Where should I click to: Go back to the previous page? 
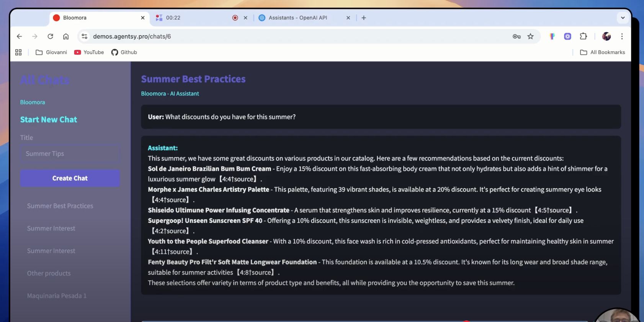pos(19,36)
